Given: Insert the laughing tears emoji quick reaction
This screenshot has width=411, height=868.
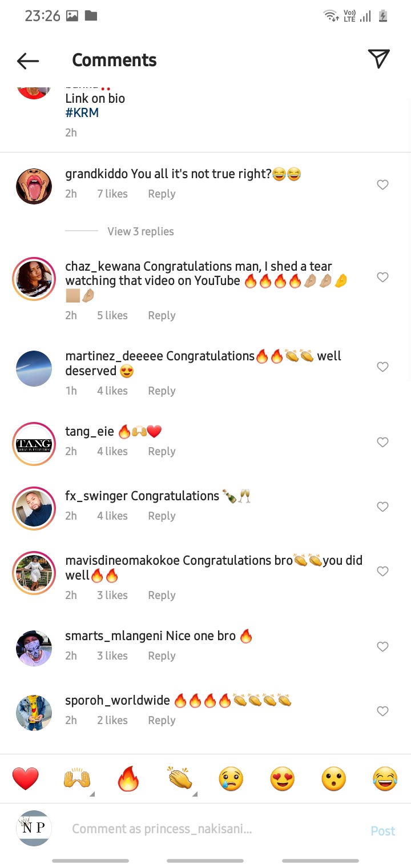Looking at the screenshot, I should 385,779.
